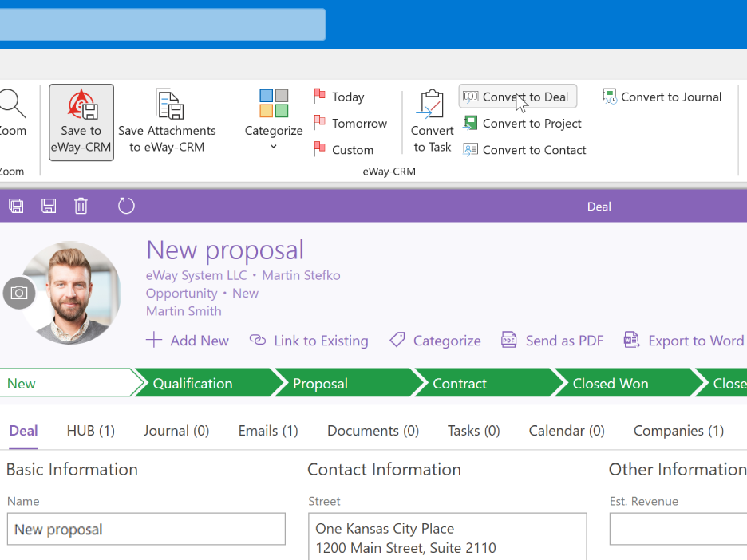Open eWay System LLC company link
This screenshot has height=560, width=747.
click(196, 275)
